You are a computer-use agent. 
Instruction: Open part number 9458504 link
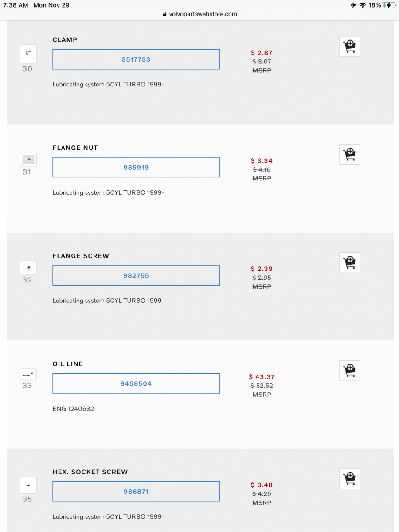point(136,384)
